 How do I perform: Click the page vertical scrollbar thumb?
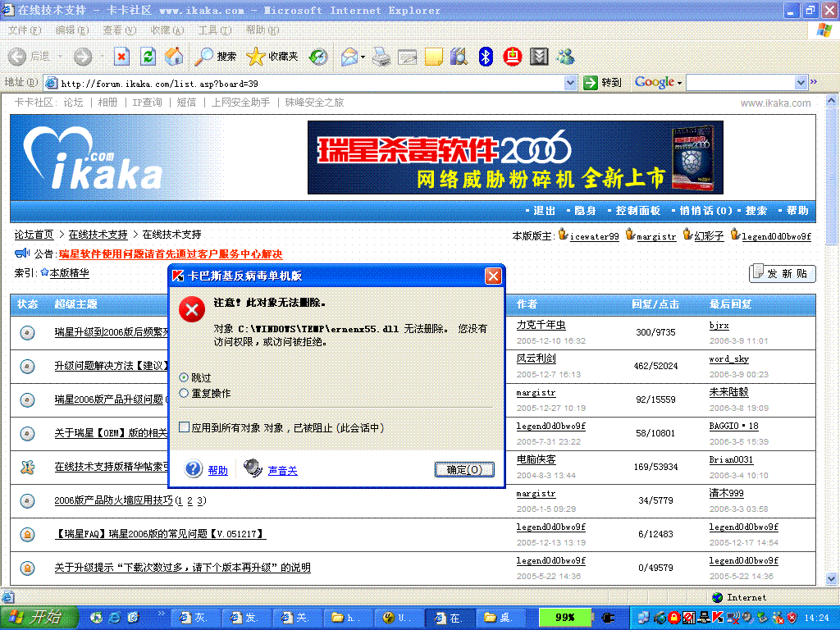point(832,176)
